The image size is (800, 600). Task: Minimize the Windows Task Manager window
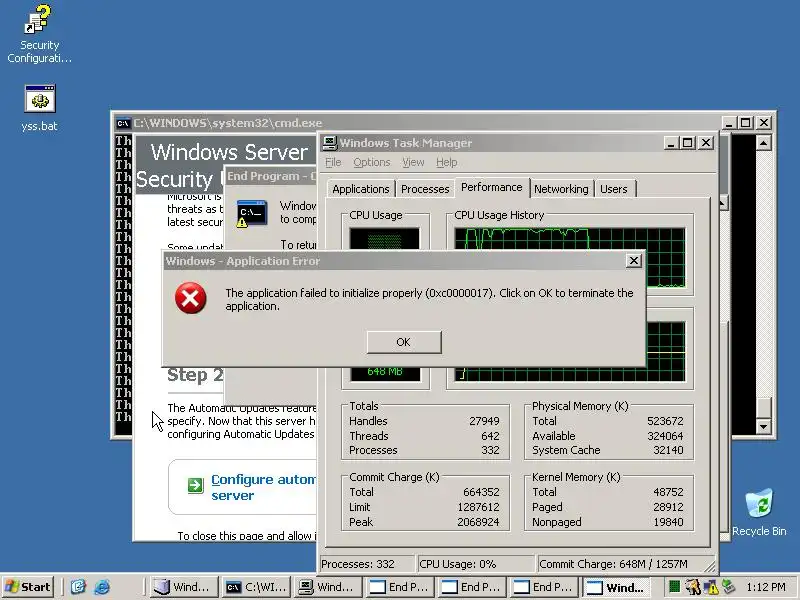click(670, 143)
